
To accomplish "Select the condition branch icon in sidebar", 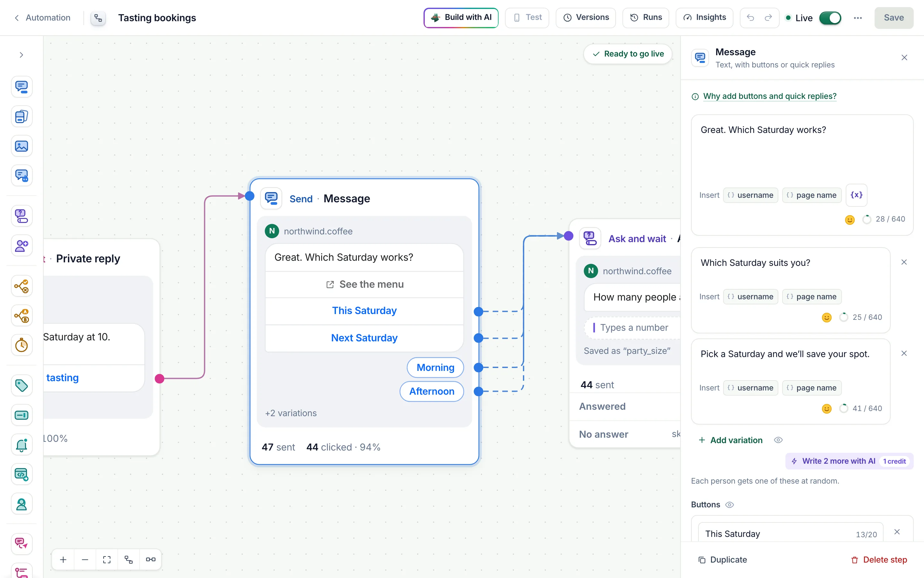I will click(21, 286).
